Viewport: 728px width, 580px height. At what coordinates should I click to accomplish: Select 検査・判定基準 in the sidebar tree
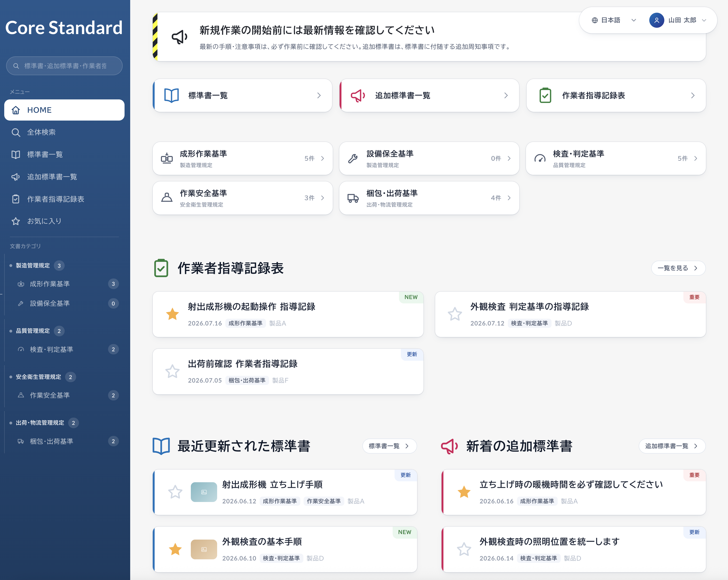67,349
